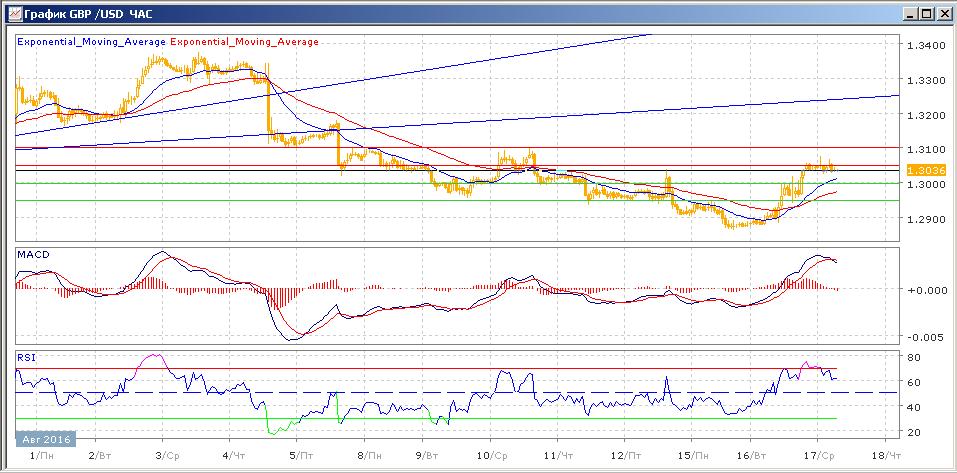Click the current price tag 1.3036
Screen dimensions: 957x473
(x=925, y=170)
